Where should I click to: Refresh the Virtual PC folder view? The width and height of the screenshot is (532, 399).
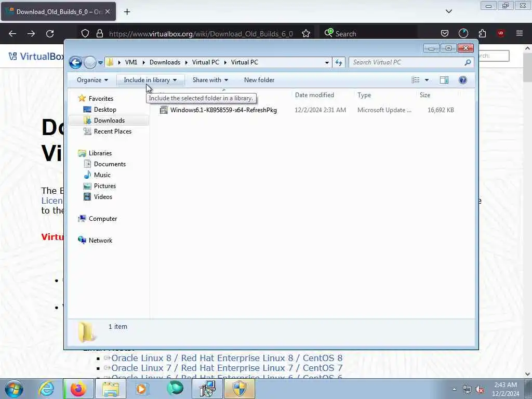coord(339,62)
